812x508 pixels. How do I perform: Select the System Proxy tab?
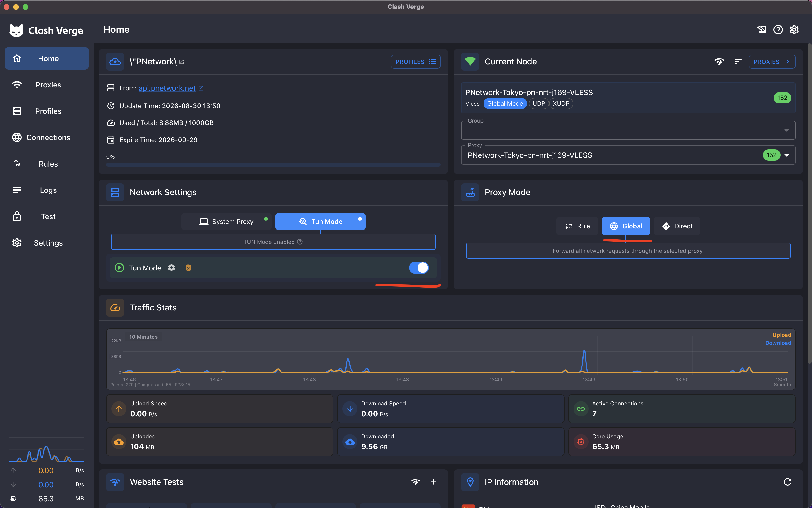[226, 222]
